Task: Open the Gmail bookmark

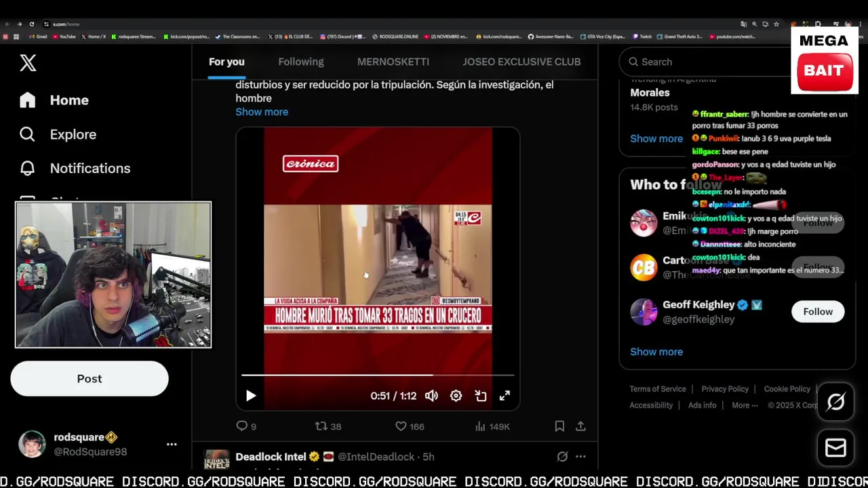Action: [39, 37]
